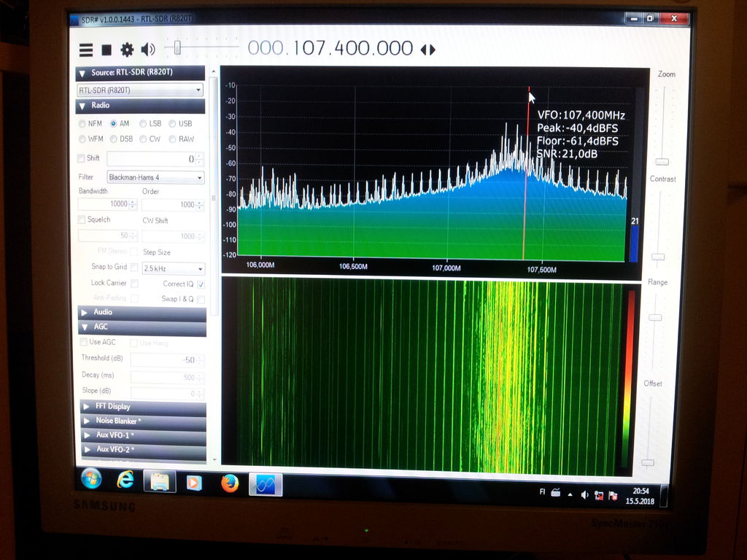Mute audio with the speaker icon
Image resolution: width=747 pixels, height=560 pixels.
(x=148, y=50)
